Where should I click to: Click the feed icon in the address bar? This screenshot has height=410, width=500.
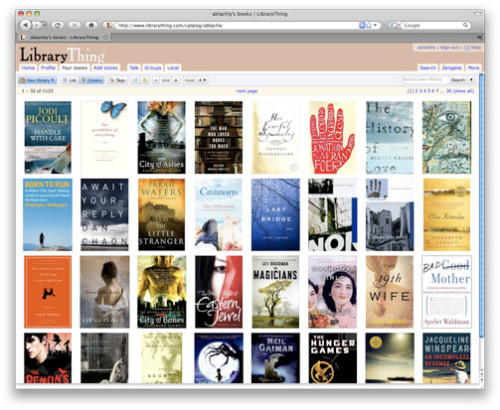point(362,25)
